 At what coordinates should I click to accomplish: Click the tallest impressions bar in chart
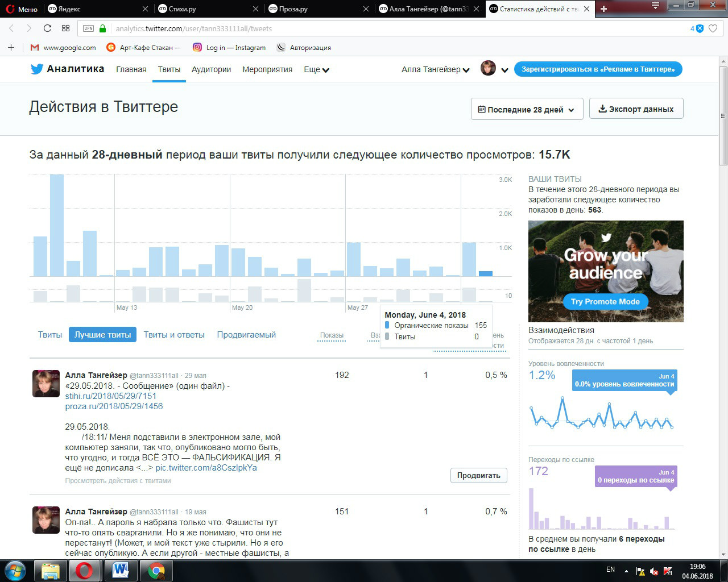(57, 225)
